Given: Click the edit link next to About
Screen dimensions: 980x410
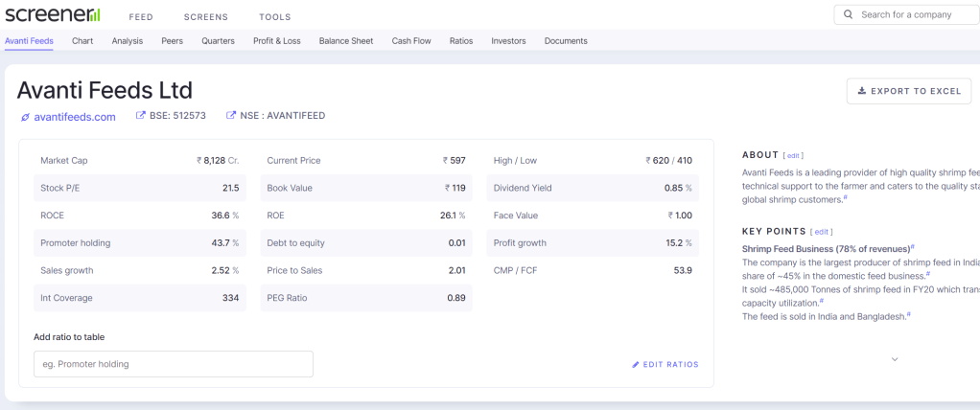Looking at the screenshot, I should point(793,155).
